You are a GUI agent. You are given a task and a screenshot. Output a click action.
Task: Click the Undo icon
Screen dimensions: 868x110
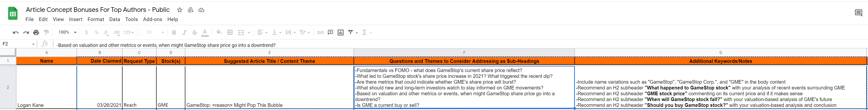15,32
